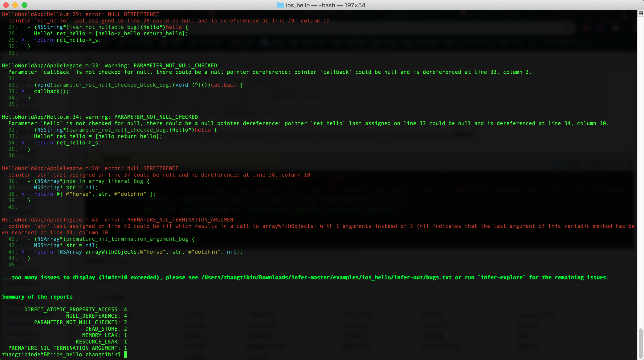Click the blue arrow marker beside callback()
Viewport: 644px width, 360px height.
(x=23, y=91)
